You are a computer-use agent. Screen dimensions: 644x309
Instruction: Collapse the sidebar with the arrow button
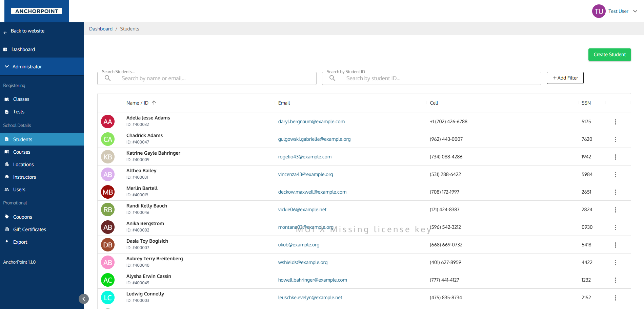[x=84, y=299]
